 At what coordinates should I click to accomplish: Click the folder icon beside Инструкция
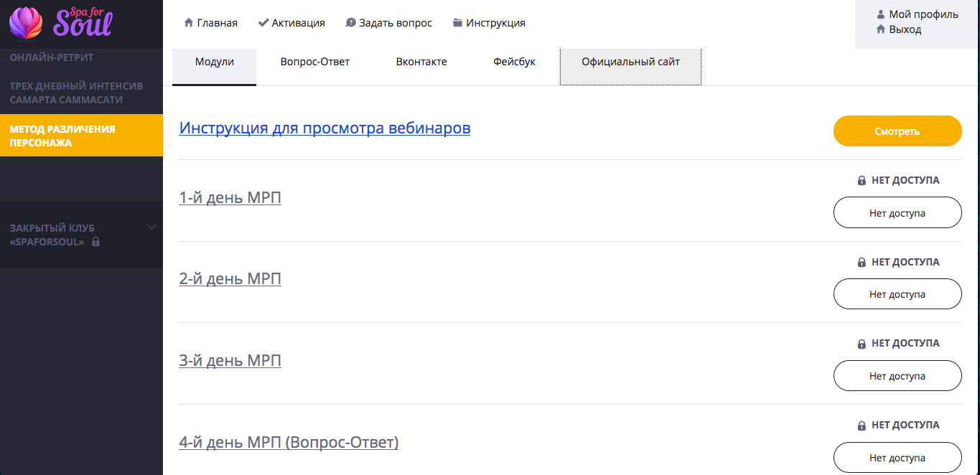tap(457, 23)
